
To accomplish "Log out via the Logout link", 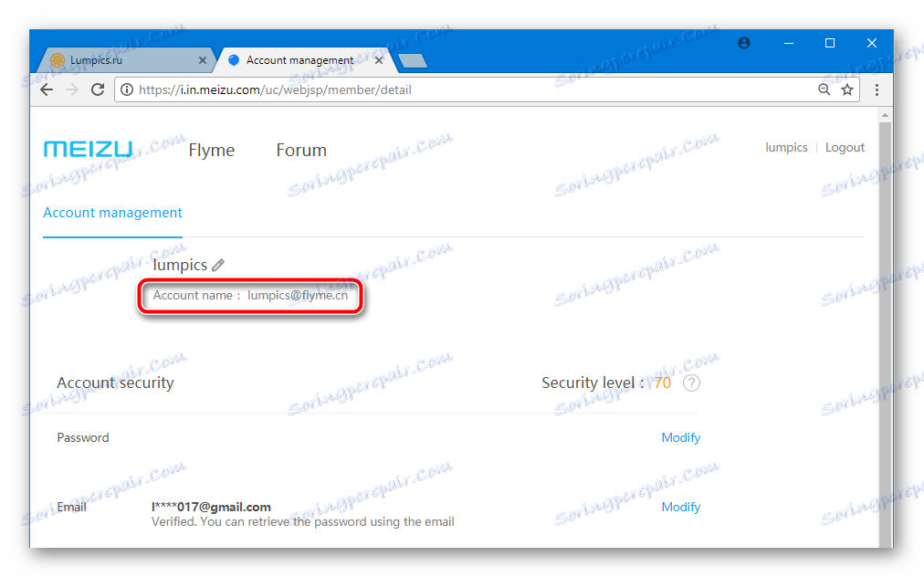I will coord(845,147).
